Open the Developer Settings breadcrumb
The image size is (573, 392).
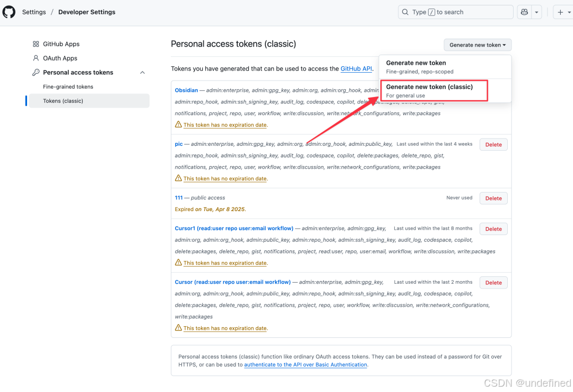86,12
